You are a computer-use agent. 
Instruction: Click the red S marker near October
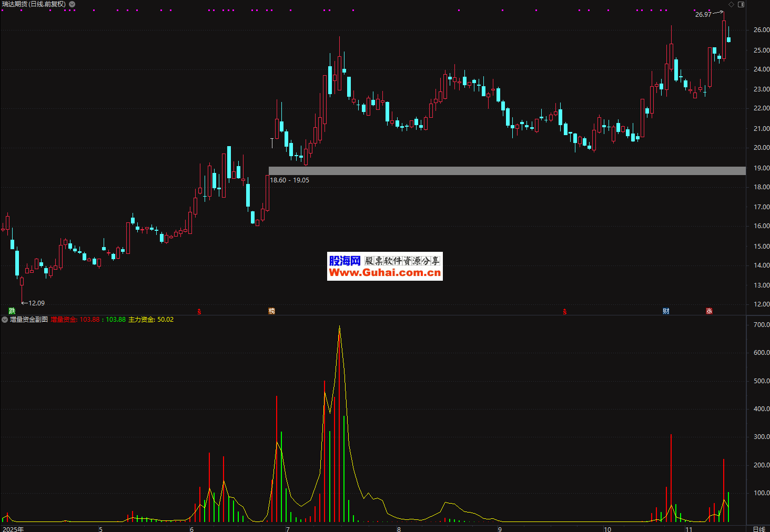pos(564,312)
